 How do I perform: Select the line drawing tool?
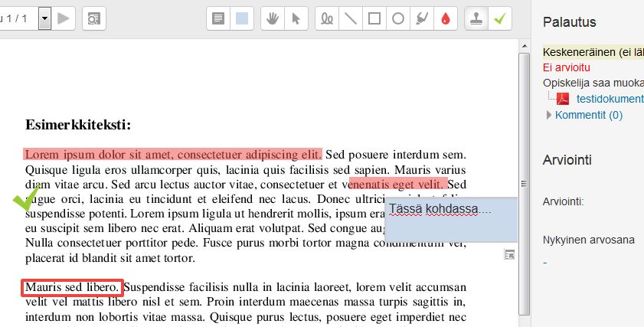[x=351, y=18]
